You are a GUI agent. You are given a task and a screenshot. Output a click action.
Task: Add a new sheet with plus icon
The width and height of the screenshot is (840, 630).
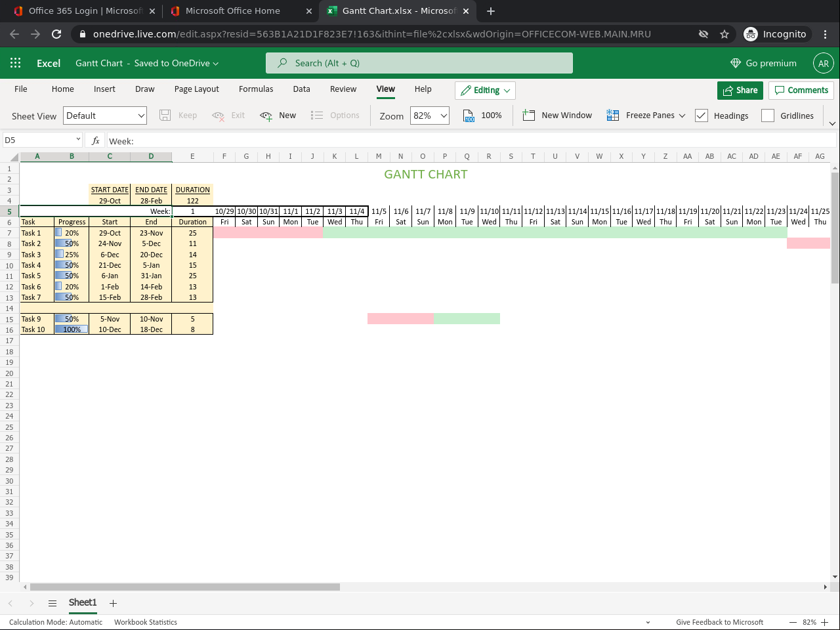pos(113,603)
